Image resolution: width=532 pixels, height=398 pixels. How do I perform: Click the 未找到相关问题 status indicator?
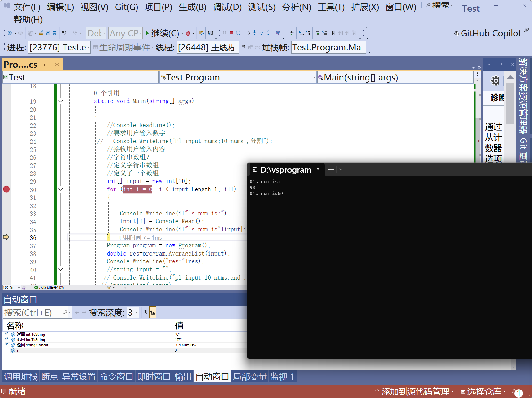pos(49,287)
